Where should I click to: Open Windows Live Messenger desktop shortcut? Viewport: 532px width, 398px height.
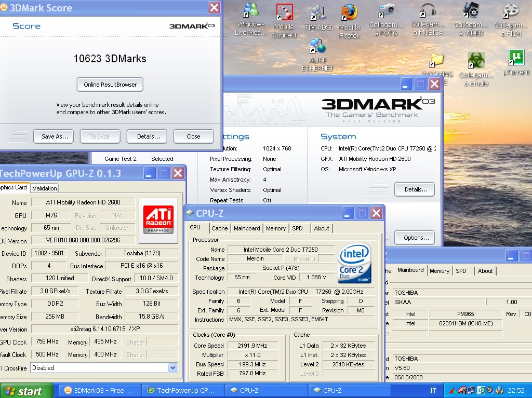(251, 19)
